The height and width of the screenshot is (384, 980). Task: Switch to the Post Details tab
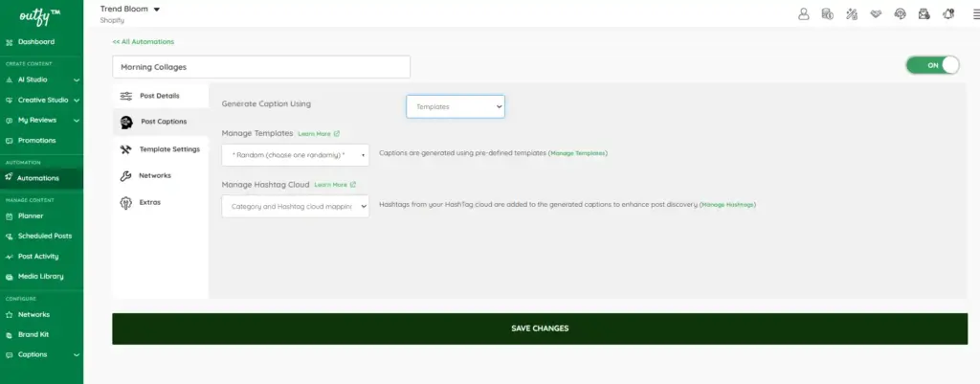tap(161, 96)
